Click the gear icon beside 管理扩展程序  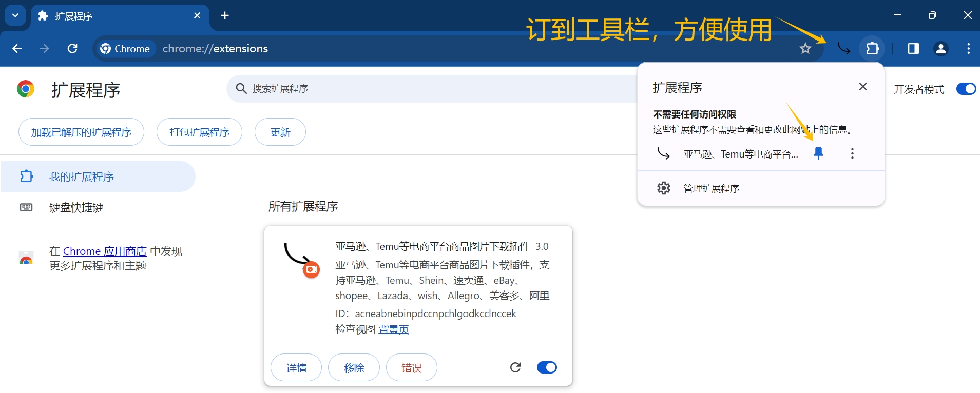[664, 188]
